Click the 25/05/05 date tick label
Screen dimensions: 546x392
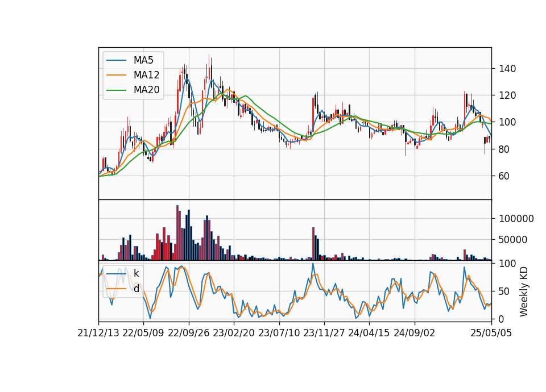[x=491, y=333]
